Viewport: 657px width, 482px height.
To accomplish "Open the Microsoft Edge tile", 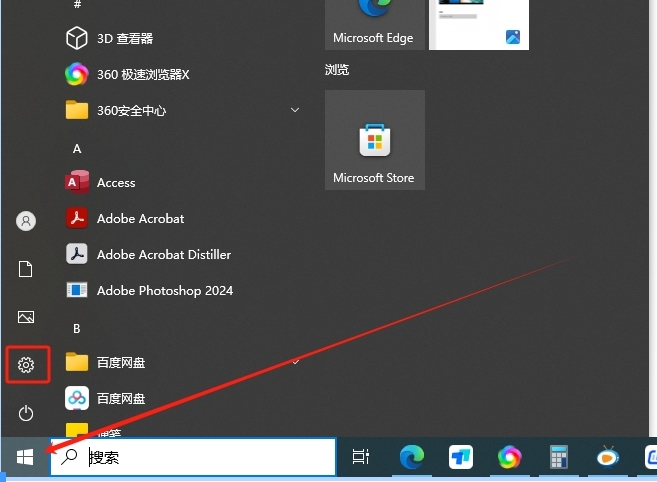I will click(375, 24).
